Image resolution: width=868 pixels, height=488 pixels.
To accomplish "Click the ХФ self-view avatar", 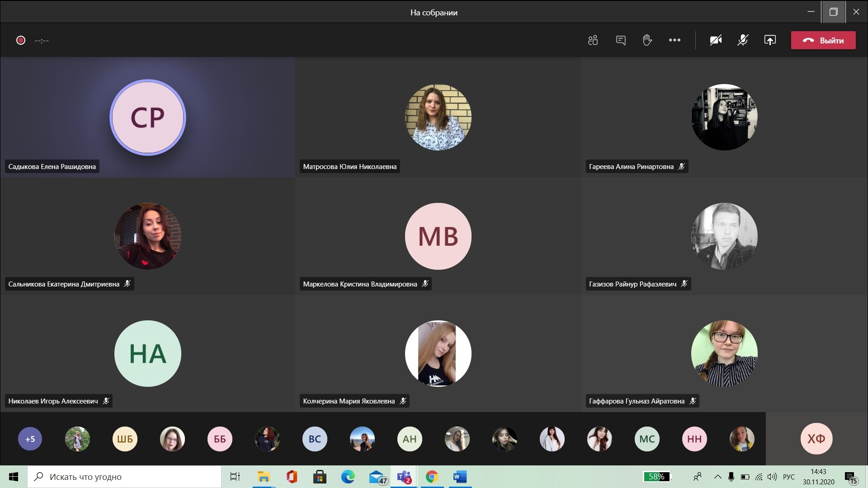I will 816,438.
